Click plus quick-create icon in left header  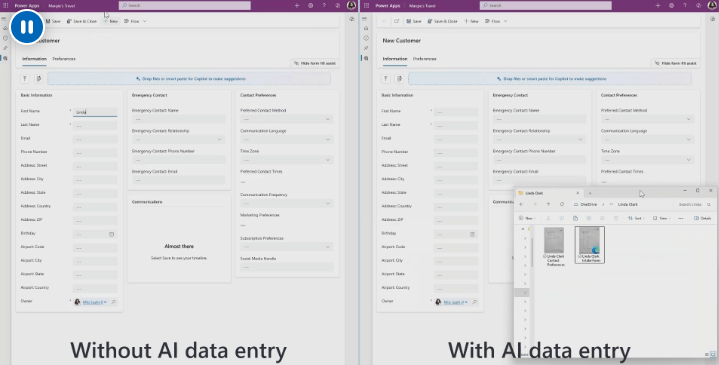[x=297, y=6]
